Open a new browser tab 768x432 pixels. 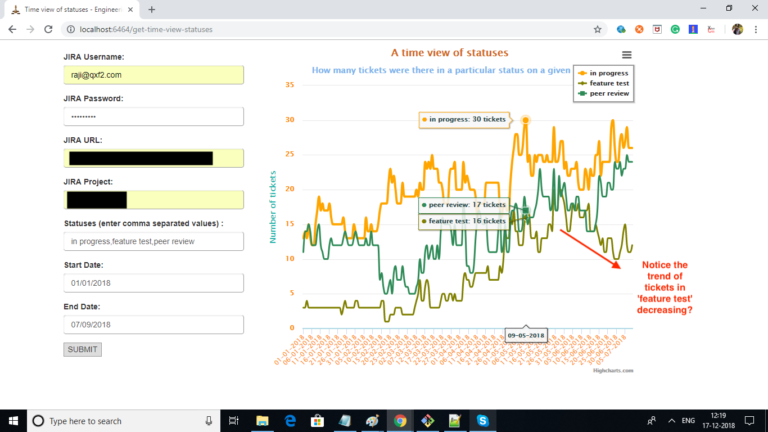tap(152, 9)
